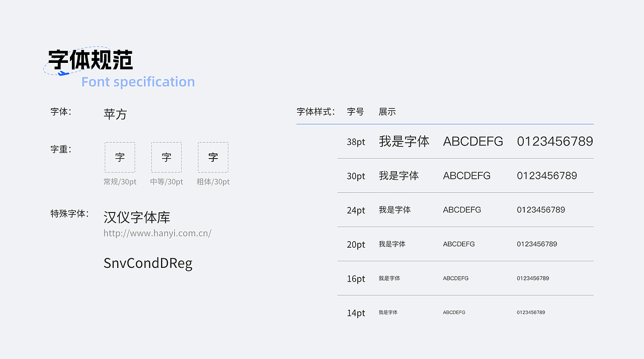Click the 24pt size label
This screenshot has height=359, width=644.
(x=356, y=210)
